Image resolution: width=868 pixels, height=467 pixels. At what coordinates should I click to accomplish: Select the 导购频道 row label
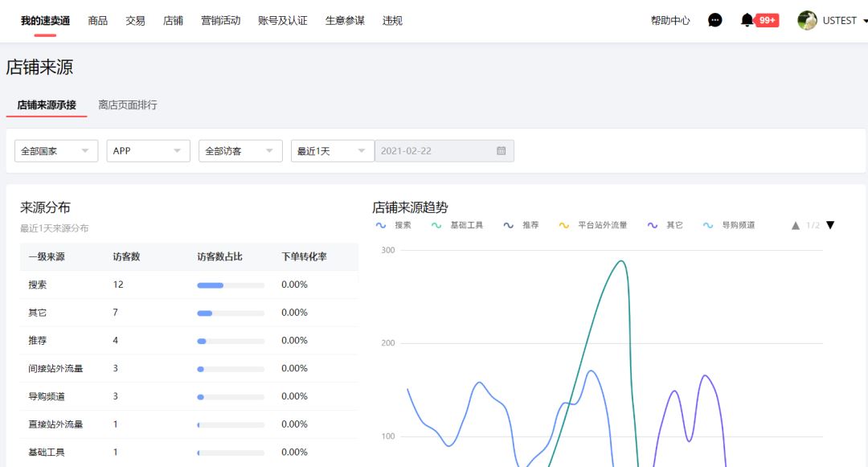click(47, 396)
